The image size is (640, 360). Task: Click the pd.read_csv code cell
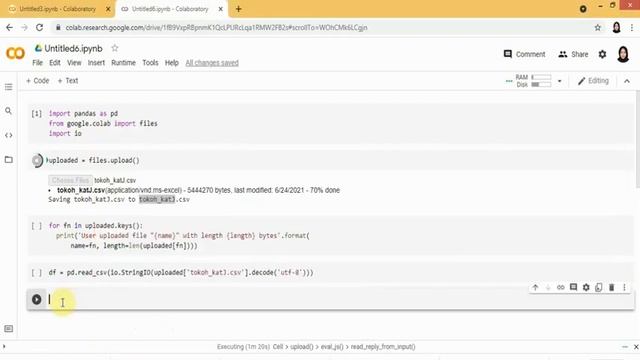click(x=331, y=272)
